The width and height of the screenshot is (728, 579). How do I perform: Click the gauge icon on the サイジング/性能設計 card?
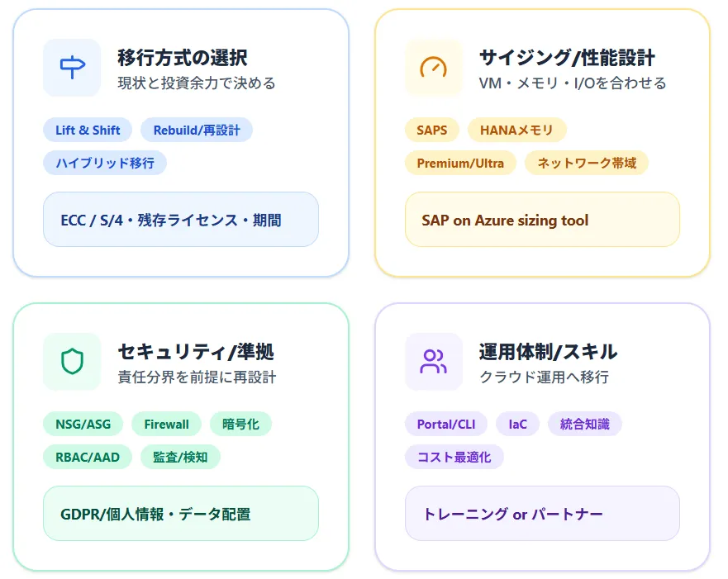pos(433,68)
